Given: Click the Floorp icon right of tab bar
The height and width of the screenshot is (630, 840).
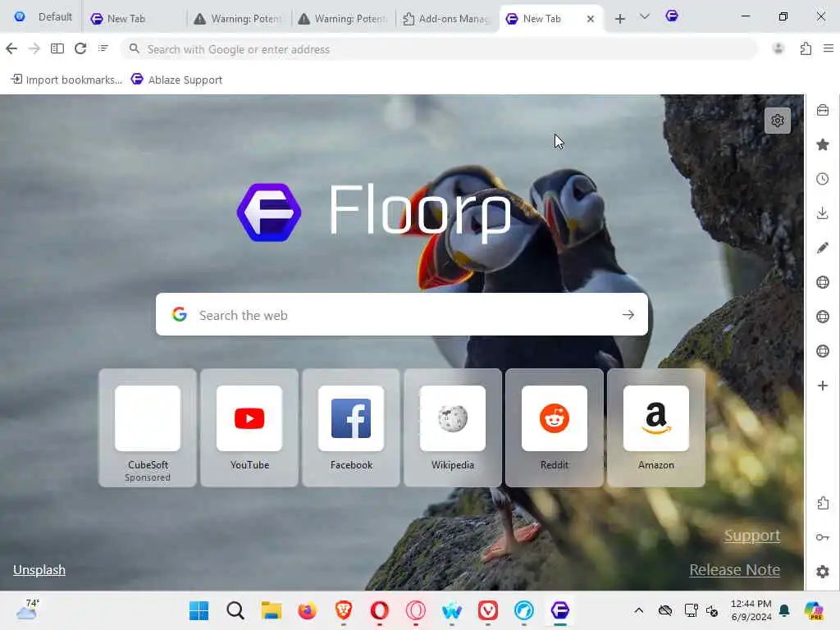Looking at the screenshot, I should pos(672,16).
